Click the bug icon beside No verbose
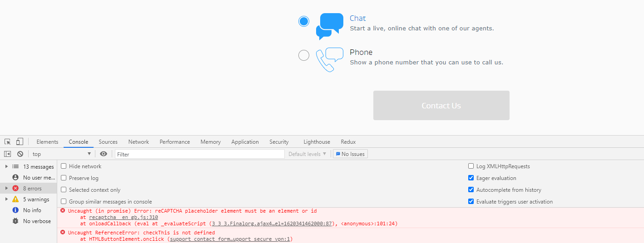 coord(15,221)
